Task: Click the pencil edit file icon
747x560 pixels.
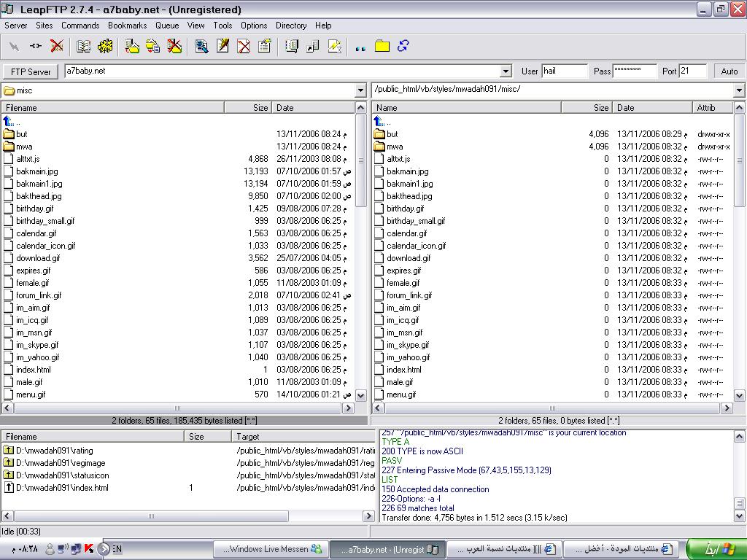Action: coord(222,46)
